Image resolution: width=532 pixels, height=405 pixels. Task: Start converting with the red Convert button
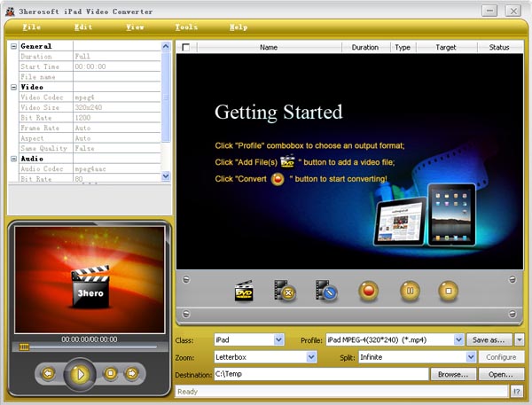(x=369, y=291)
